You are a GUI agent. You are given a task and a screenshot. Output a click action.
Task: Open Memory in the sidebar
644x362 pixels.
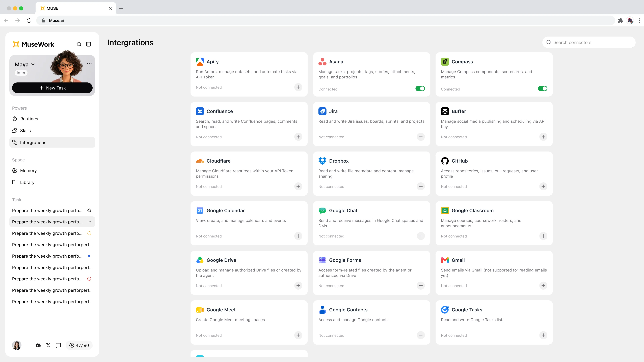click(x=52, y=170)
